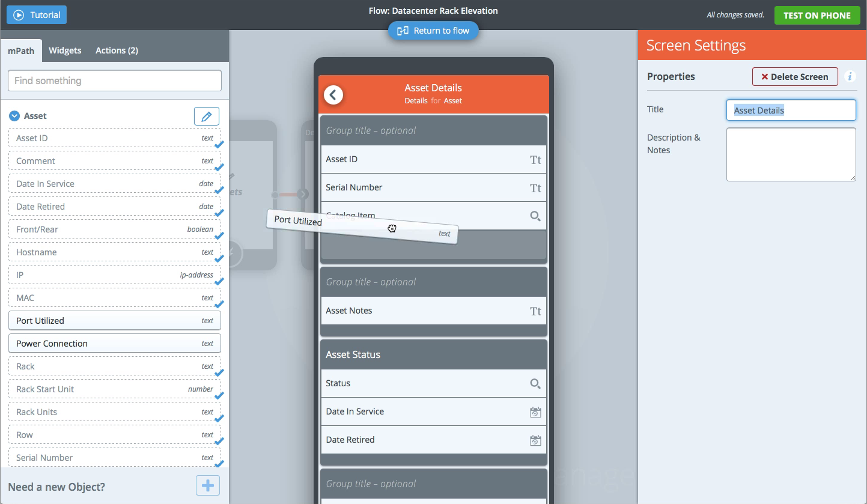Select Port Utilized field in Asset list
This screenshot has width=867, height=504.
tap(115, 320)
